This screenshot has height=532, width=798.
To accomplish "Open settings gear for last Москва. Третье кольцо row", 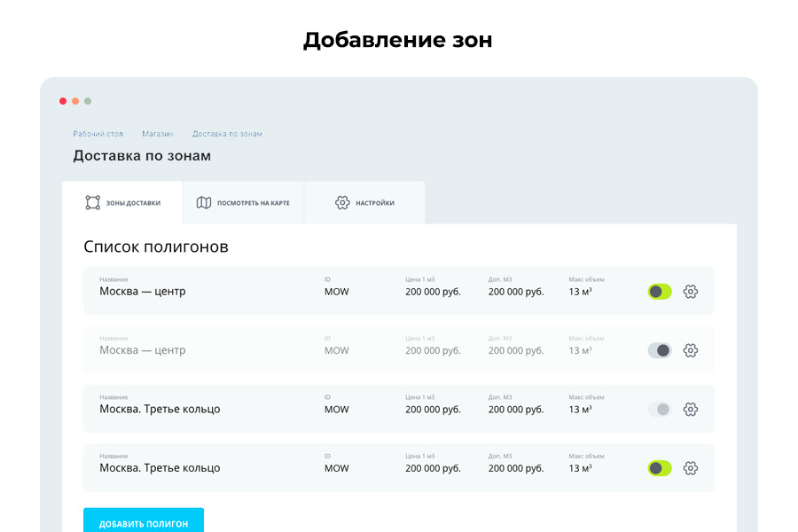I will pos(690,467).
